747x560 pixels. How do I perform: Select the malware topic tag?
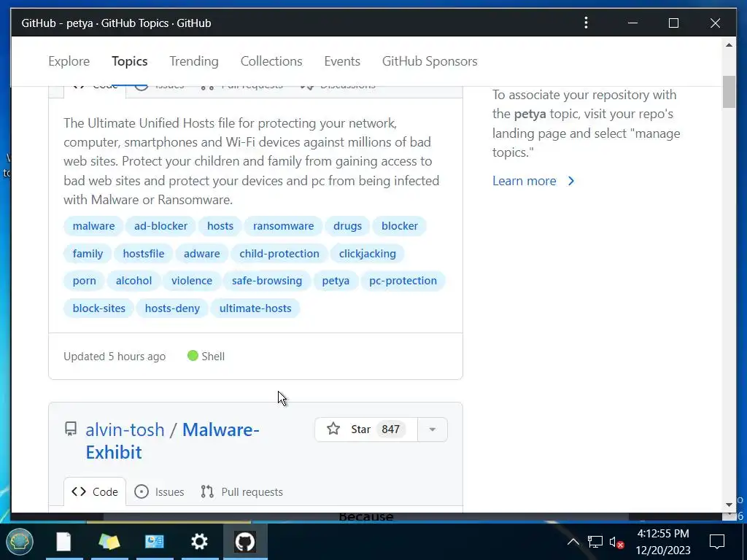tap(94, 226)
